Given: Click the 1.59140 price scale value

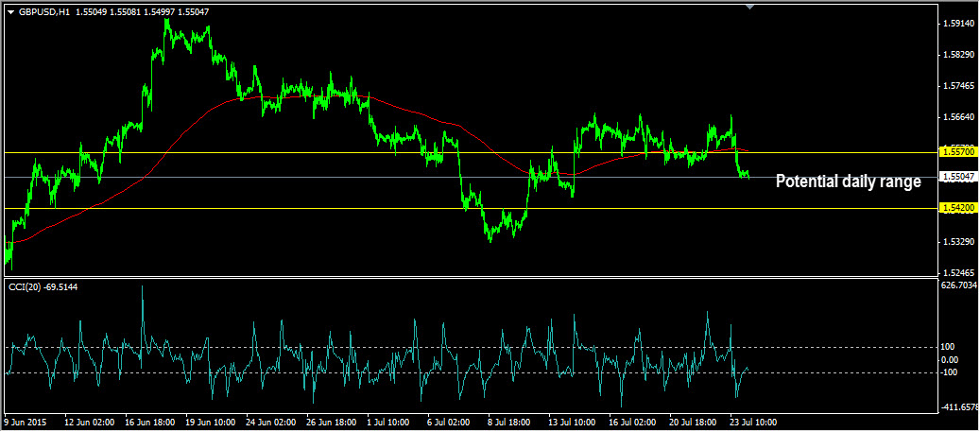Looking at the screenshot, I should click(961, 24).
